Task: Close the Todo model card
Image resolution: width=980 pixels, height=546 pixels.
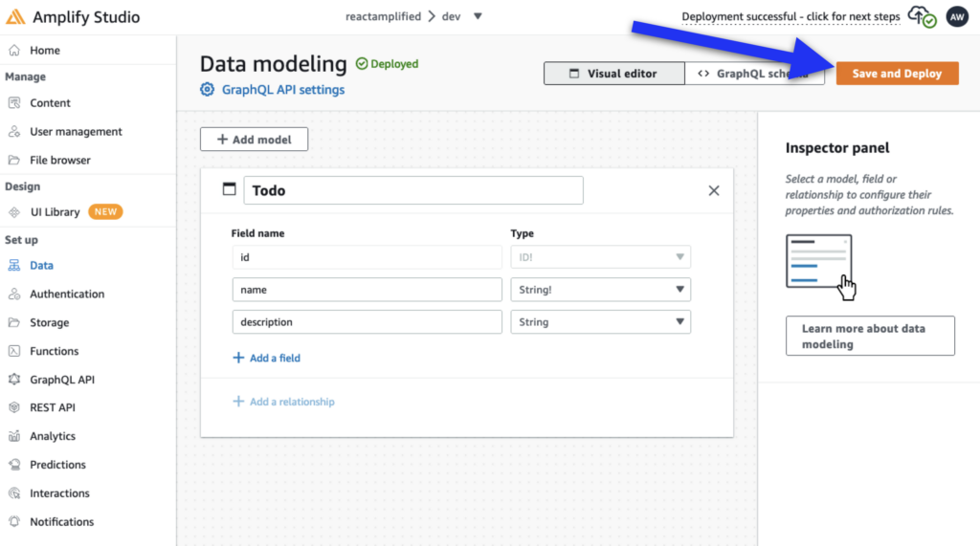Action: coord(713,190)
